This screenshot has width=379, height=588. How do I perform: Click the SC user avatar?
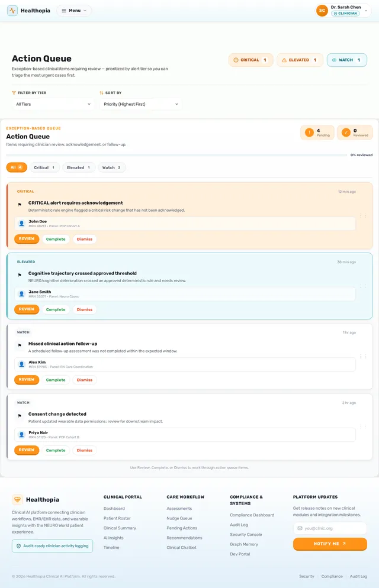pyautogui.click(x=322, y=11)
